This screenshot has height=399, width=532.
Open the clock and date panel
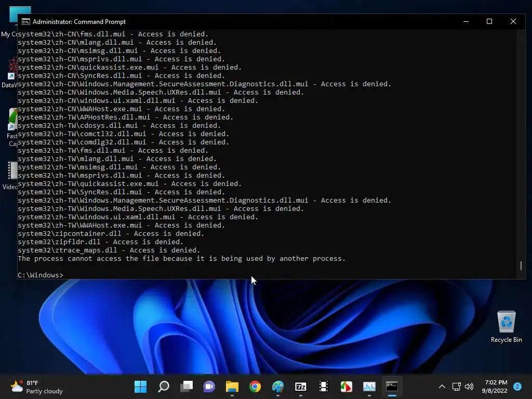[x=495, y=387]
